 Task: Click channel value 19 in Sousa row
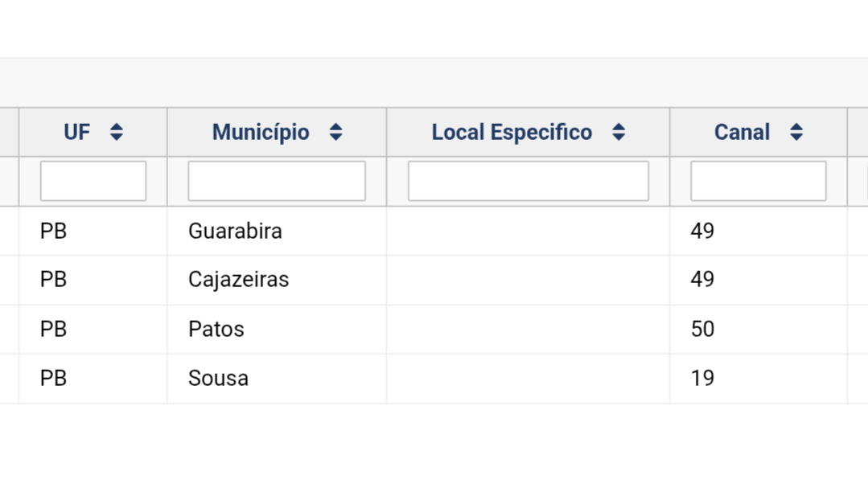point(702,379)
